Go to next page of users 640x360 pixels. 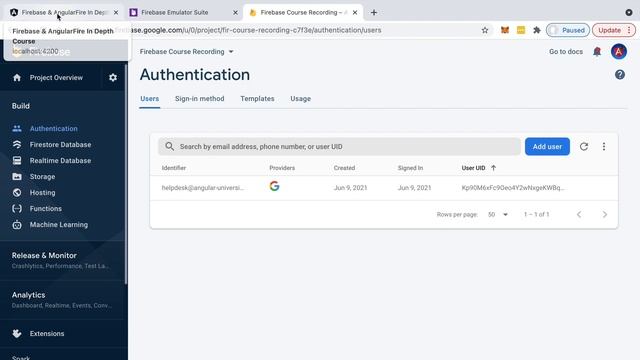pyautogui.click(x=604, y=214)
